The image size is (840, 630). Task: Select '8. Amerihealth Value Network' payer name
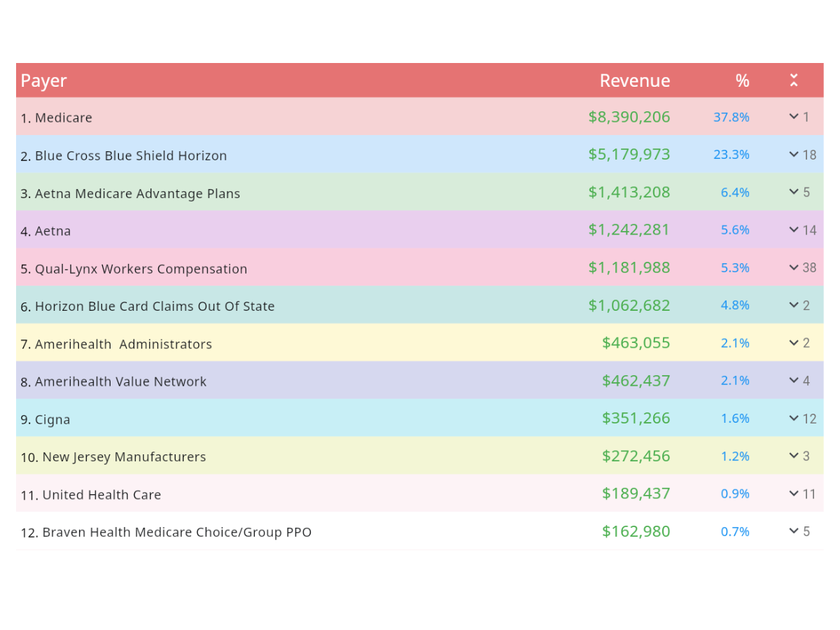113,381
